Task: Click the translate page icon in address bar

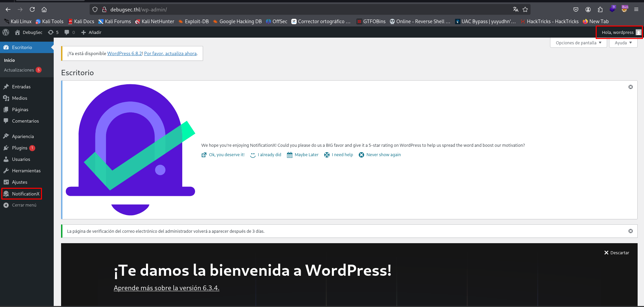Action: 515,9
